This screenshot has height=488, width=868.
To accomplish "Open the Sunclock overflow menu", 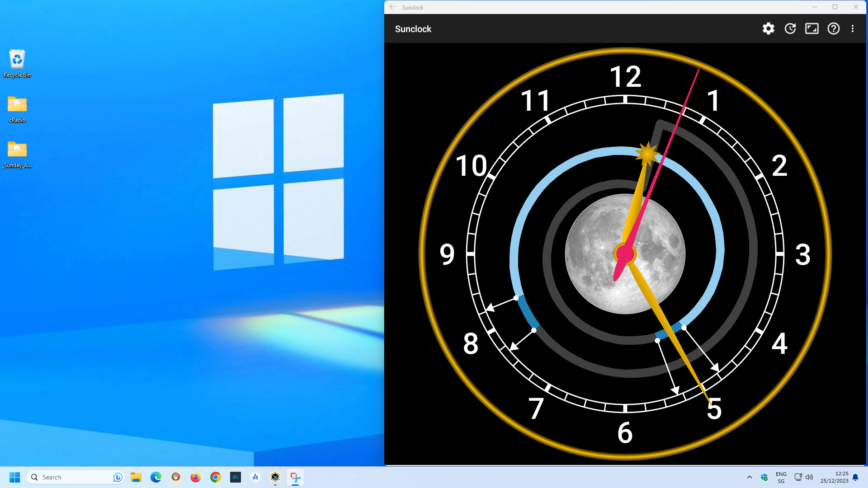I will click(x=853, y=28).
